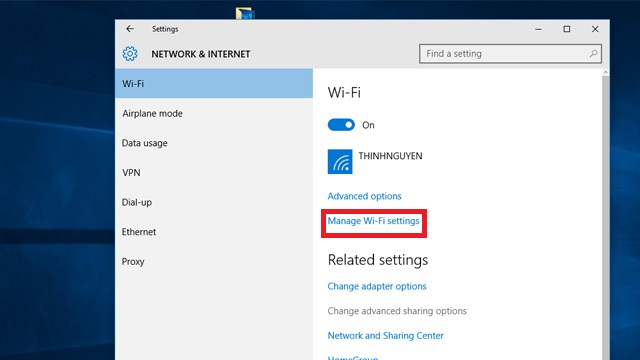Minimize the Settings window
640x360 pixels.
[x=538, y=29]
